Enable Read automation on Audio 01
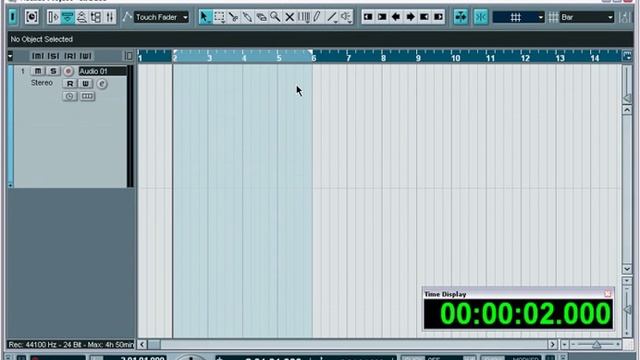640x360 pixels. coord(70,84)
